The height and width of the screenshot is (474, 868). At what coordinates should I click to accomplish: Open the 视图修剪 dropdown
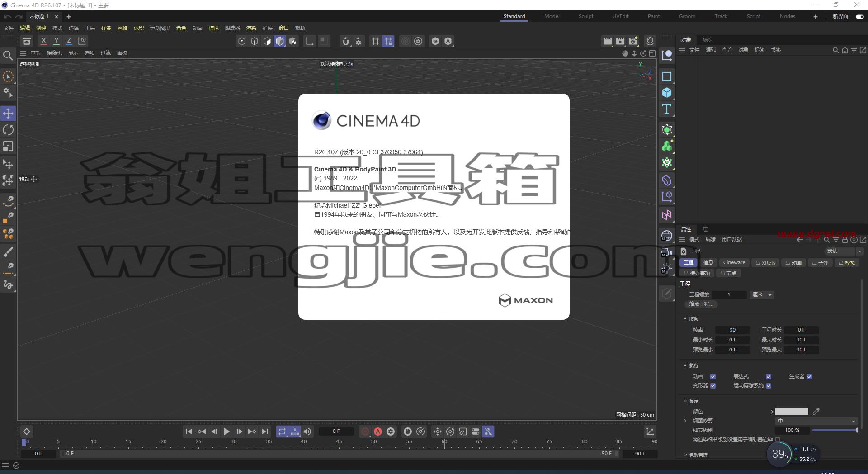tap(816, 421)
